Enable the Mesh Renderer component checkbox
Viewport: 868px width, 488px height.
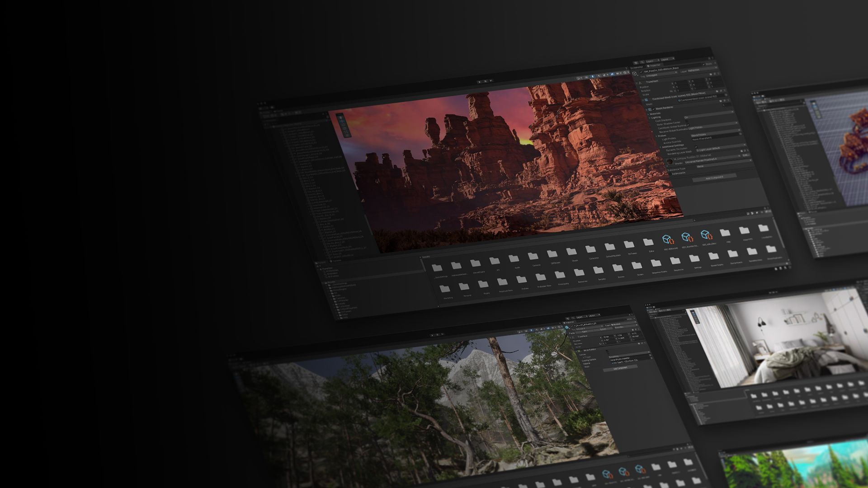coord(654,109)
